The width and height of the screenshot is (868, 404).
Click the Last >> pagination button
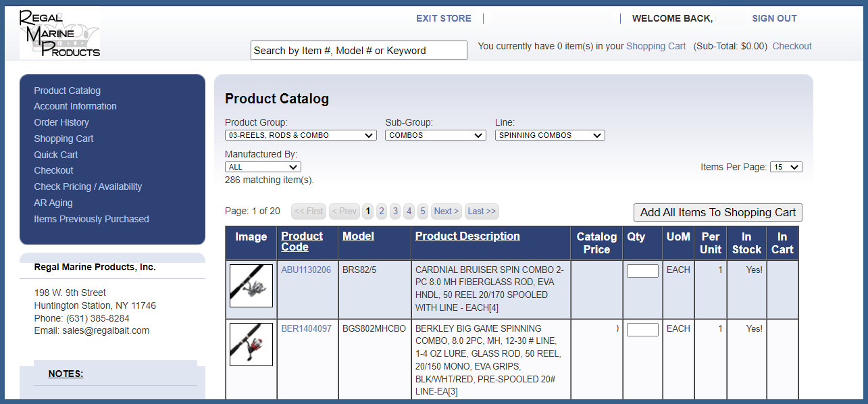click(x=482, y=211)
